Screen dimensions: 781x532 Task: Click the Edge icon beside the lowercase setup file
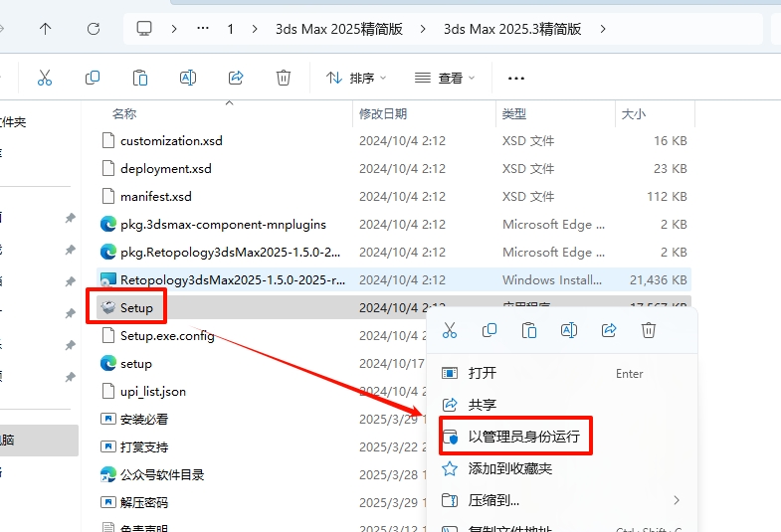click(x=108, y=364)
